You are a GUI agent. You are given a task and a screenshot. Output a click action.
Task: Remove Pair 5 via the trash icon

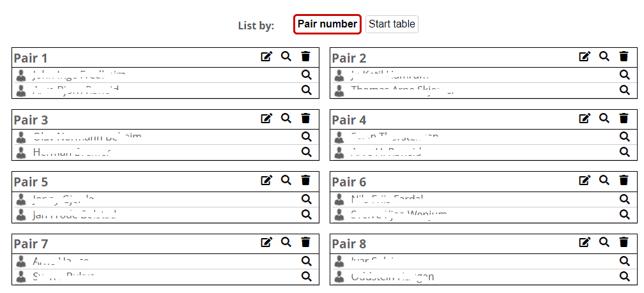click(305, 181)
